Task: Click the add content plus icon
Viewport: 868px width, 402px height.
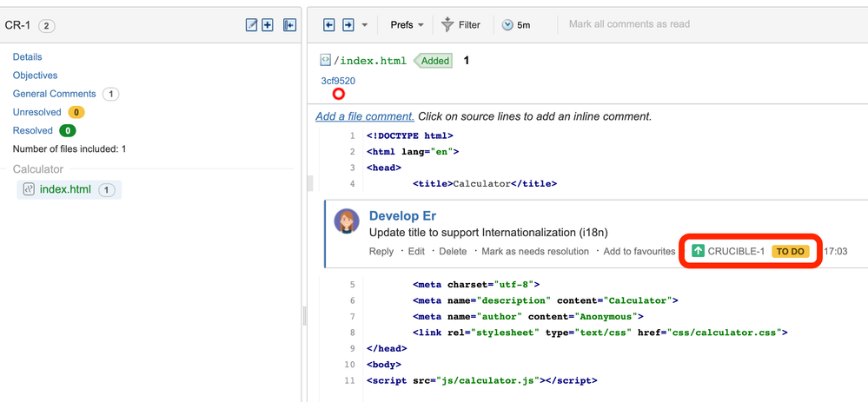Action: pyautogui.click(x=268, y=25)
